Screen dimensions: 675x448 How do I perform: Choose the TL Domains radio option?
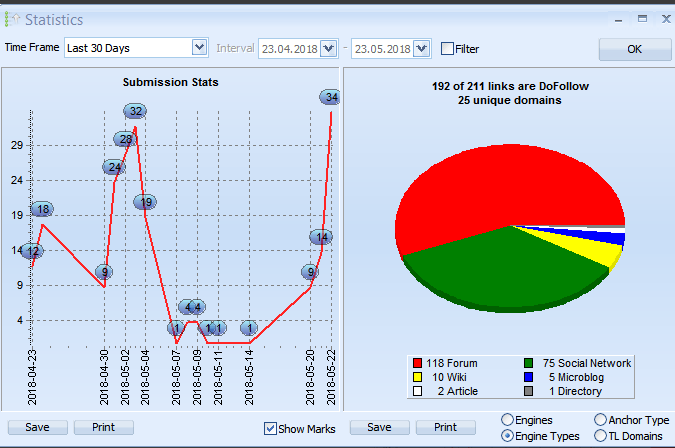(x=600, y=436)
